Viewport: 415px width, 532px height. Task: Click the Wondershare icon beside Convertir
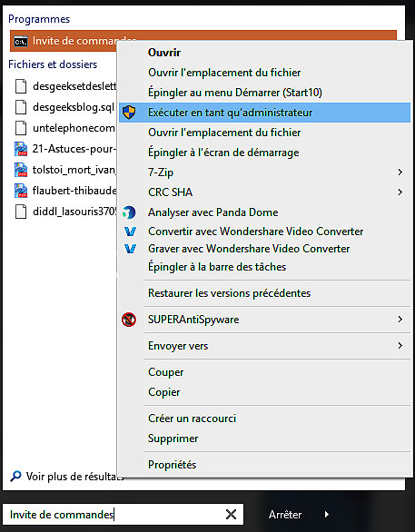pos(130,232)
